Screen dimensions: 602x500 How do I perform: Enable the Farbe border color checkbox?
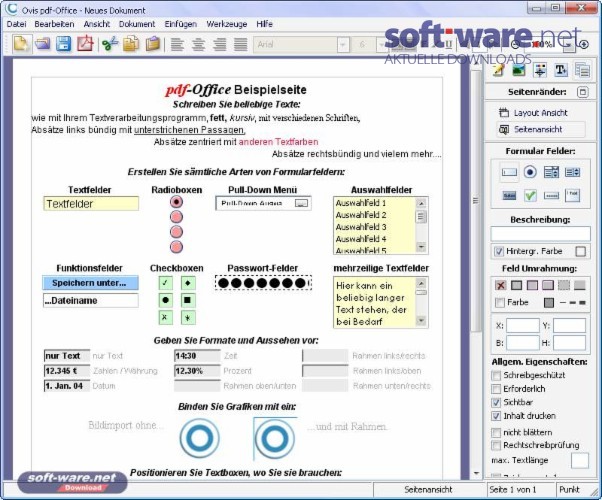pyautogui.click(x=499, y=303)
